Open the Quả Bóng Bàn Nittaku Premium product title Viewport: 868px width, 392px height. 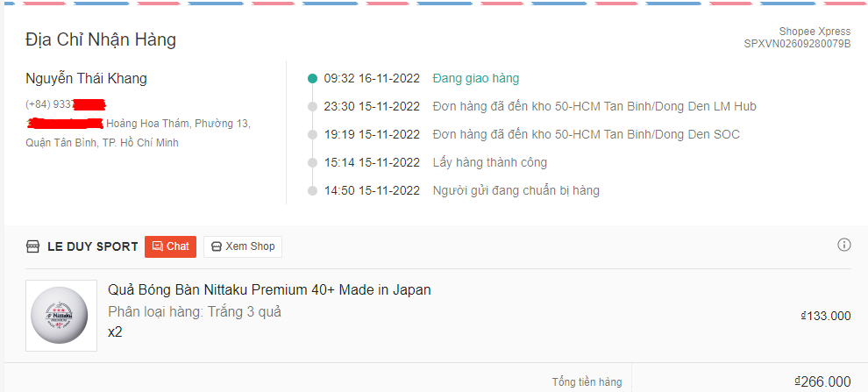[x=269, y=289]
